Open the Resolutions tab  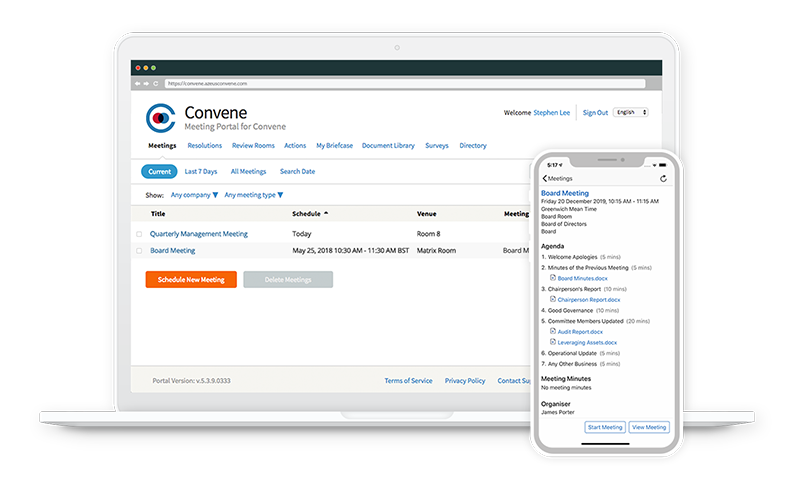pyautogui.click(x=205, y=145)
